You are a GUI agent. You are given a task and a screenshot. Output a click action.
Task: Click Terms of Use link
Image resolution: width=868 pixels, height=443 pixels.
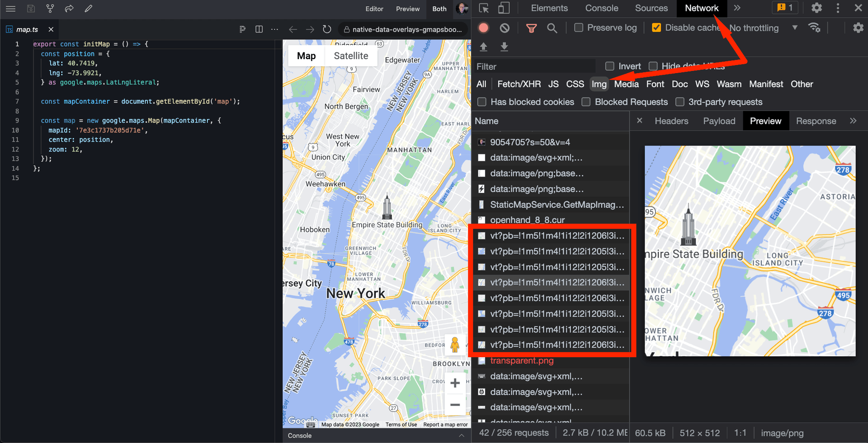pyautogui.click(x=401, y=424)
